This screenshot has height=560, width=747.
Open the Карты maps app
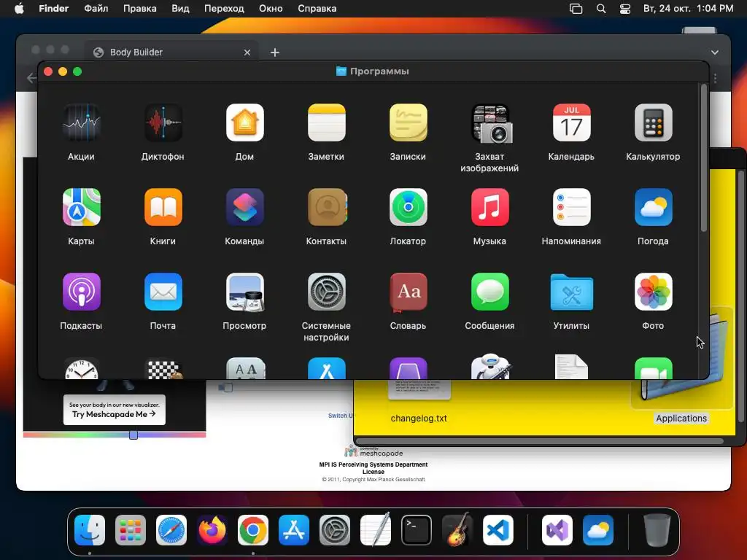click(x=82, y=207)
